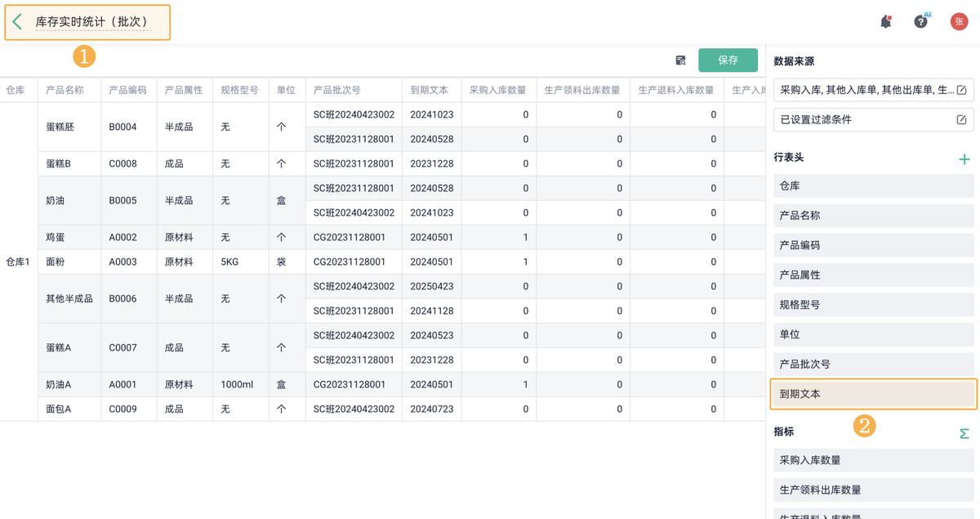
Task: Edit the data source selection icon
Action: 961,90
